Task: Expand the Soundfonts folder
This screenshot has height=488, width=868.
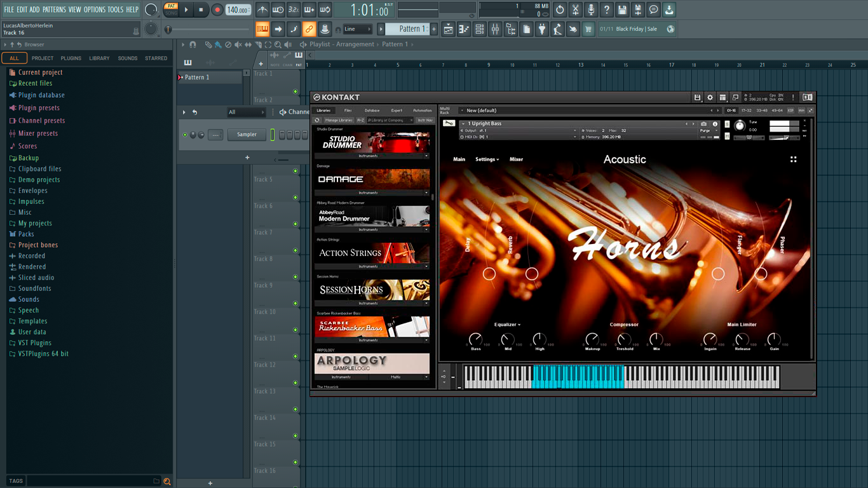Action: [x=34, y=288]
